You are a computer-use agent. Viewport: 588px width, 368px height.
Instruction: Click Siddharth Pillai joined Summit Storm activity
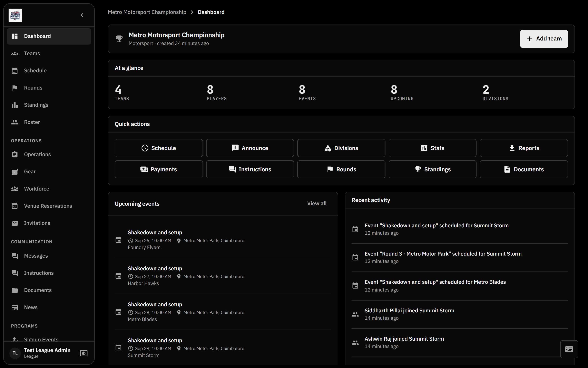point(459,314)
